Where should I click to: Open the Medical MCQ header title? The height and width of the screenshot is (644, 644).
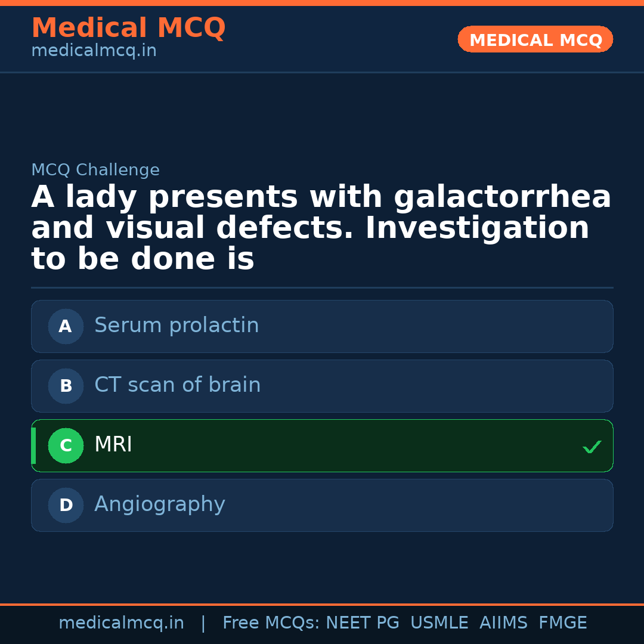click(x=128, y=28)
